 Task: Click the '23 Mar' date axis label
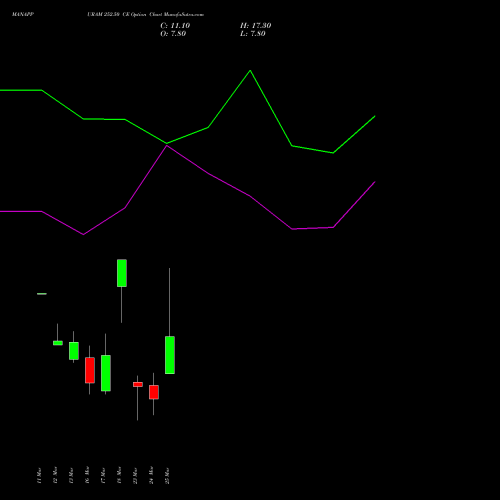coord(135,475)
